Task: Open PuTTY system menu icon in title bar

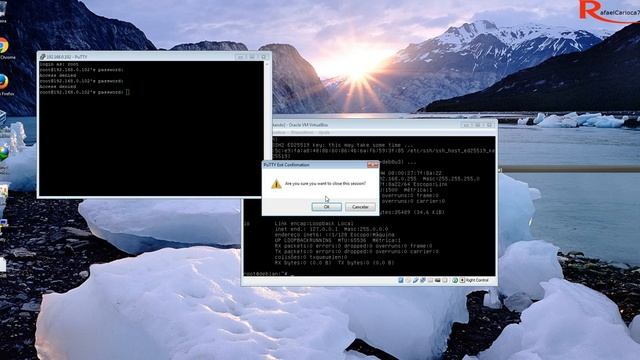Action: coord(42,57)
